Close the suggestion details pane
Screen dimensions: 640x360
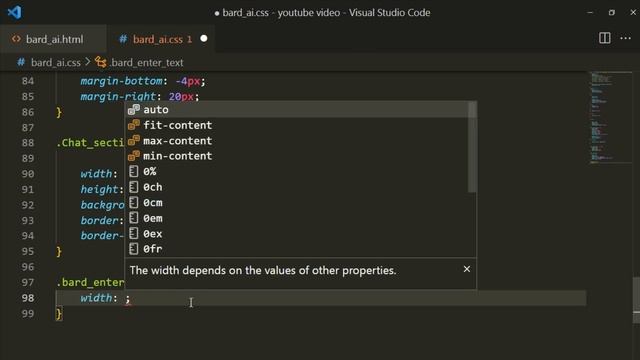[467, 269]
